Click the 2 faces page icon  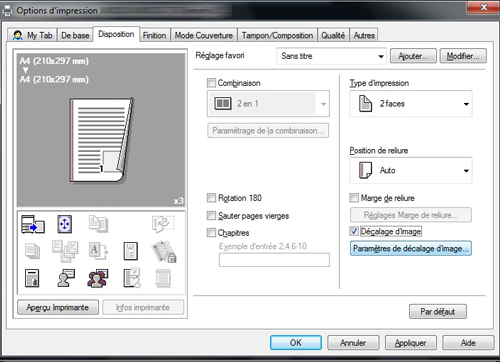coord(365,103)
